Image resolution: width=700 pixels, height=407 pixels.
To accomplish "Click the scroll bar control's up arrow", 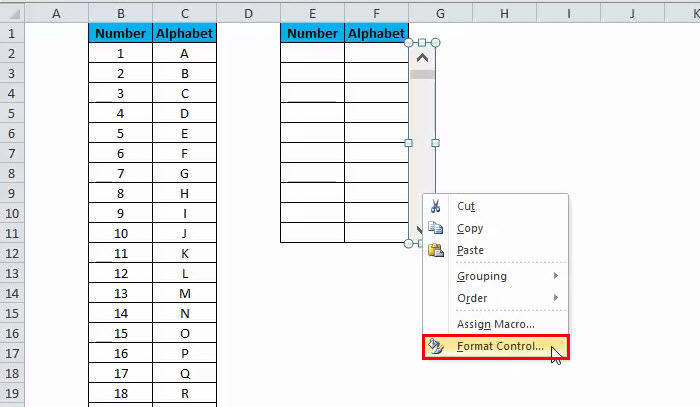I will (x=422, y=58).
